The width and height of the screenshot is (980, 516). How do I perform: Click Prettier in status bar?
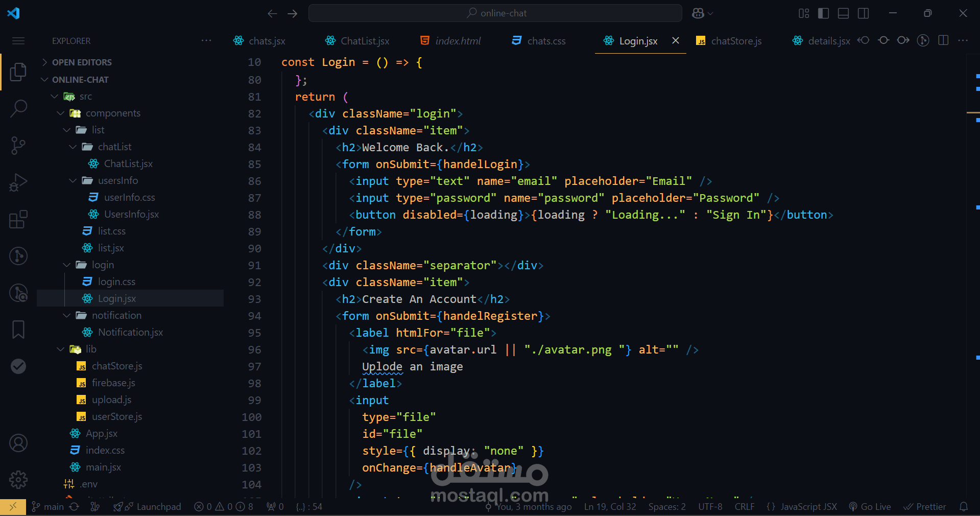pos(925,507)
